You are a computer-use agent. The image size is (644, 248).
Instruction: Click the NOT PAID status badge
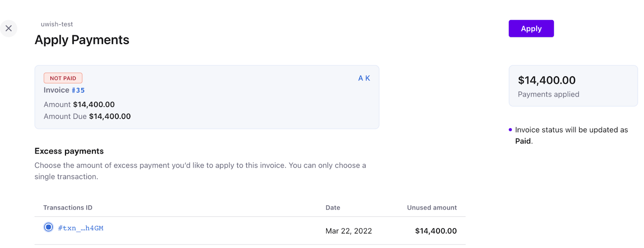pyautogui.click(x=63, y=78)
